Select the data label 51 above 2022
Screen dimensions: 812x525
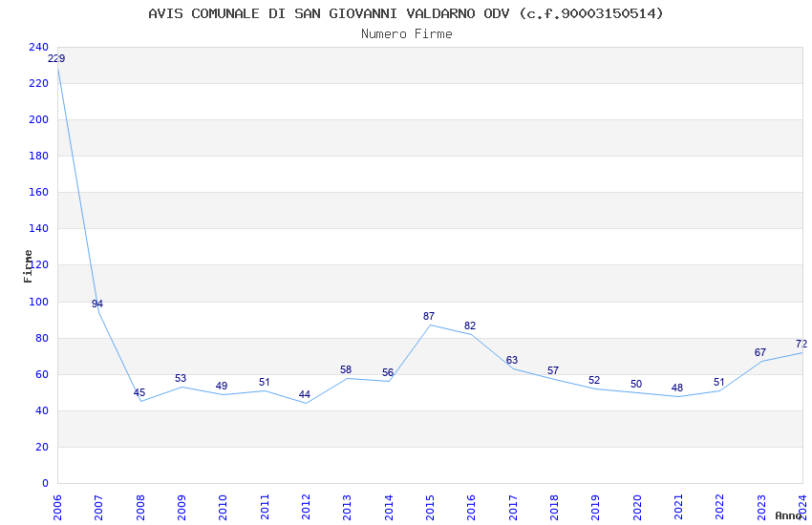(718, 382)
